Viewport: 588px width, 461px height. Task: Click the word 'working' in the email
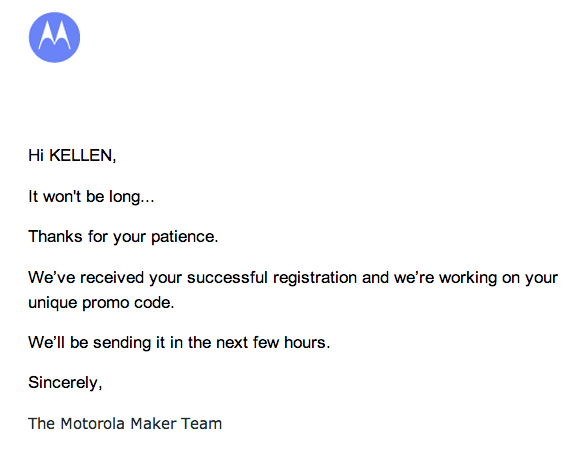click(468, 278)
